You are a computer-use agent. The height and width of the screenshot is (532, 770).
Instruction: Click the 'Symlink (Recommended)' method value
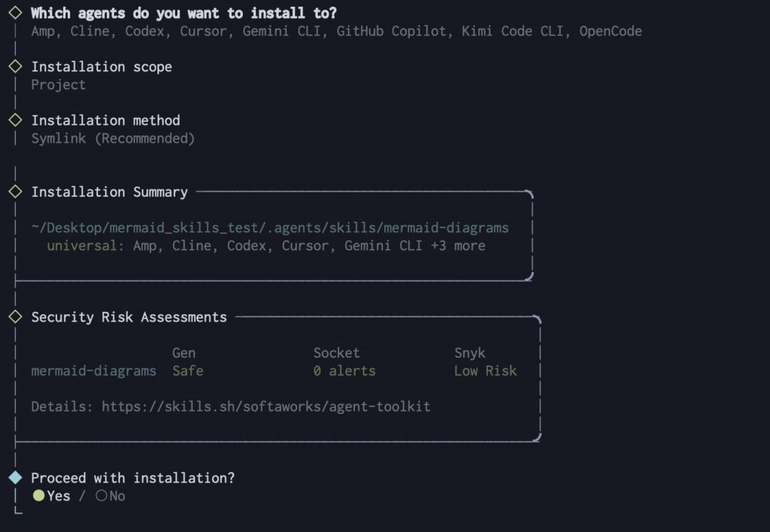(x=113, y=138)
